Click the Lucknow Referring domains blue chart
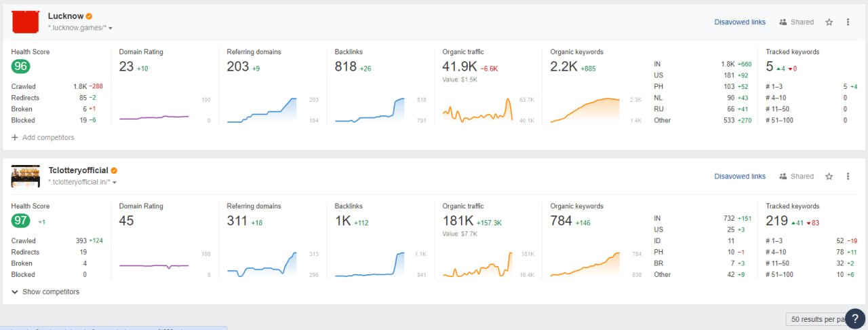The width and height of the screenshot is (868, 330). (262, 110)
